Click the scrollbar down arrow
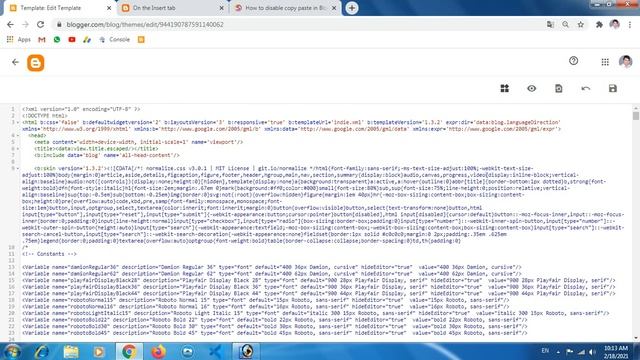Viewport: 640px width, 360px height. point(636,338)
